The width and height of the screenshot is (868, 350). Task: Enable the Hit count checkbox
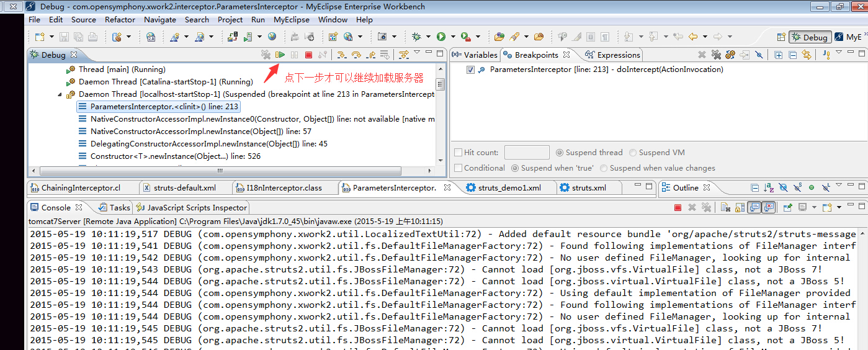tap(459, 153)
